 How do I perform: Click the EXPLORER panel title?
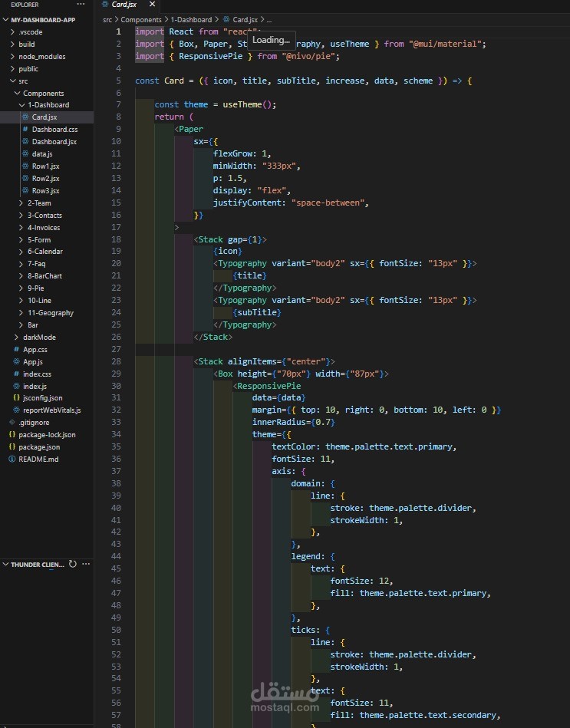(x=25, y=5)
